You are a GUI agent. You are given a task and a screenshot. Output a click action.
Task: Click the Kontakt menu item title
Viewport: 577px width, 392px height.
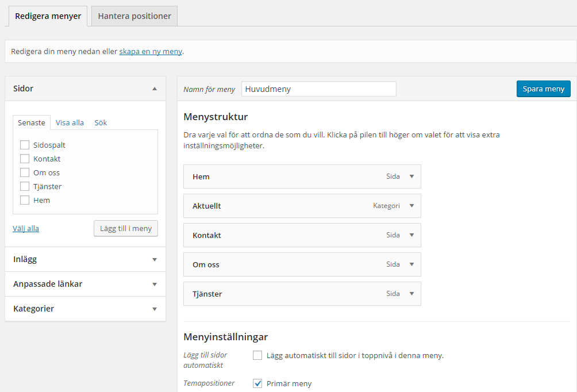point(207,235)
